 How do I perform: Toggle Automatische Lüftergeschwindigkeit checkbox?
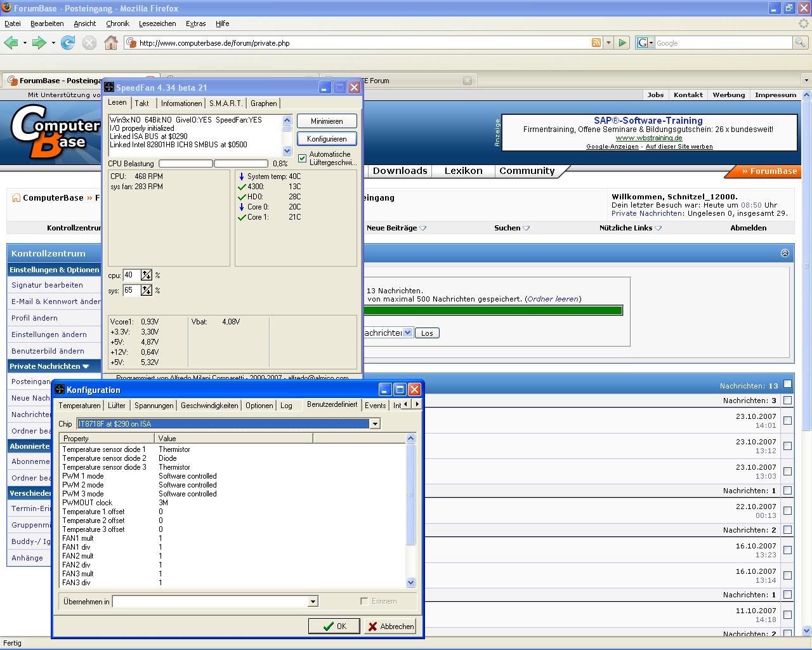coord(302,158)
